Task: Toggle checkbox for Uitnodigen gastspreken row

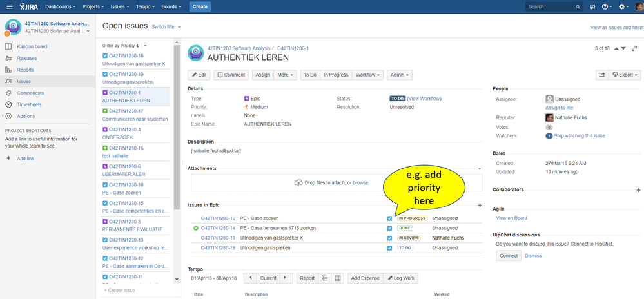Action: (389, 248)
